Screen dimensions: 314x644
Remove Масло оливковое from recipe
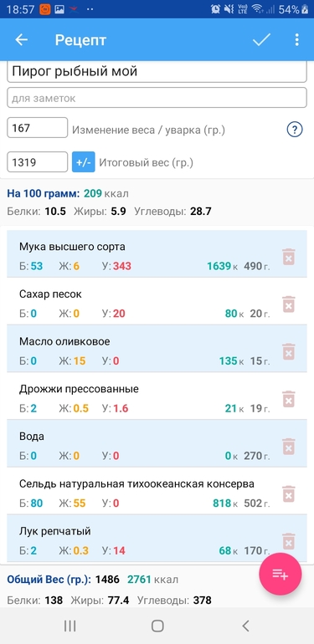coord(289,351)
